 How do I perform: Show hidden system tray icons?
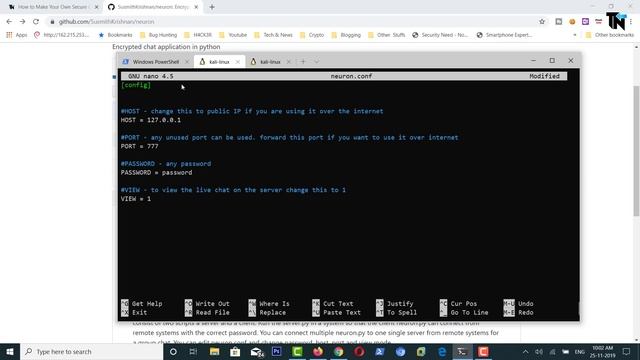(525, 351)
